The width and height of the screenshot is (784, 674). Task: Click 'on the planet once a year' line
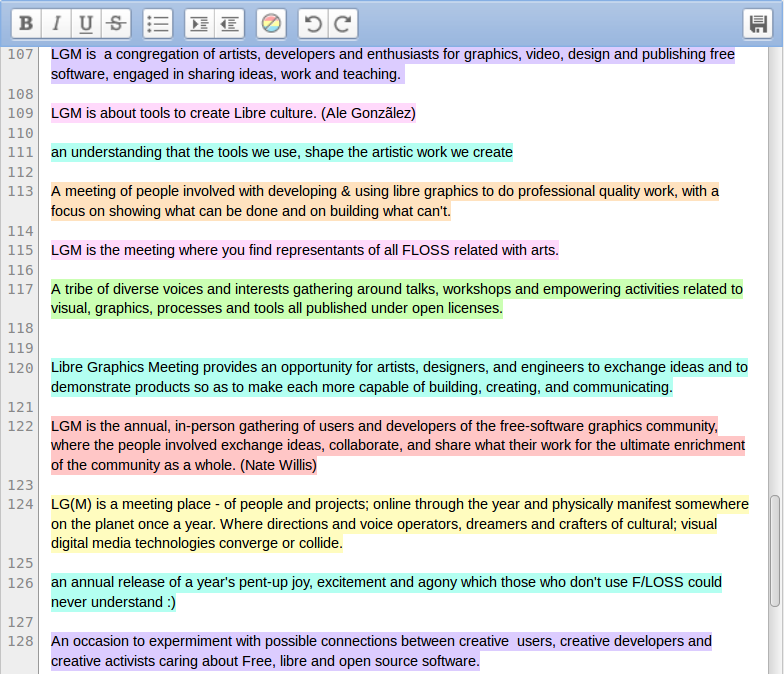[384, 524]
